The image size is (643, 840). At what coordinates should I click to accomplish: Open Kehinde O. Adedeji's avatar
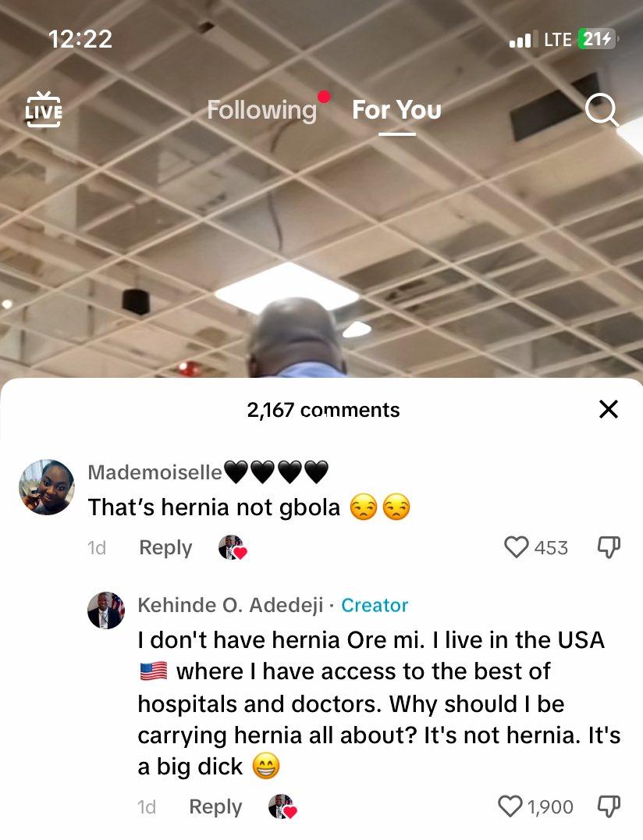(106, 610)
